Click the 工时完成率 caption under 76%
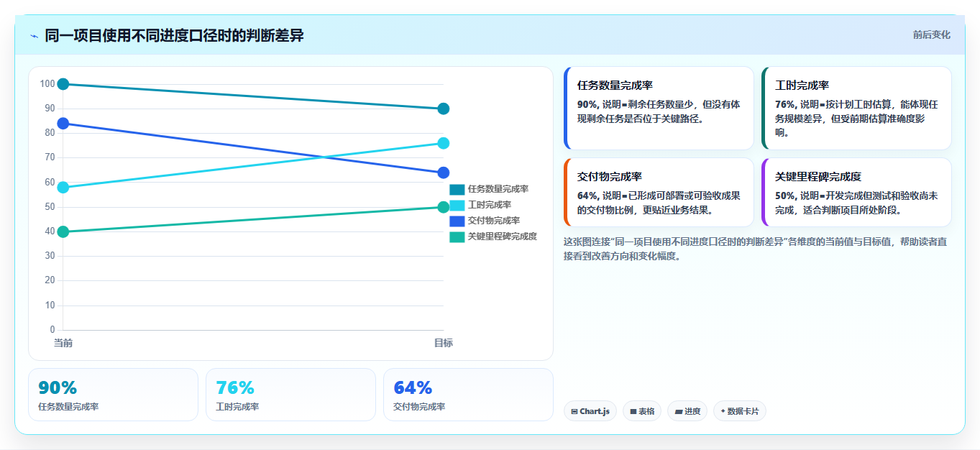The height and width of the screenshot is (450, 980). pos(237,407)
